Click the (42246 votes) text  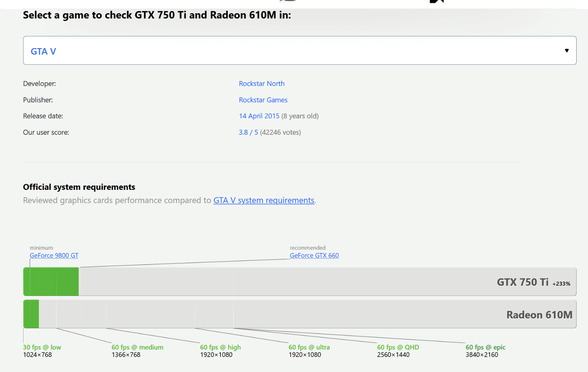pyautogui.click(x=280, y=132)
